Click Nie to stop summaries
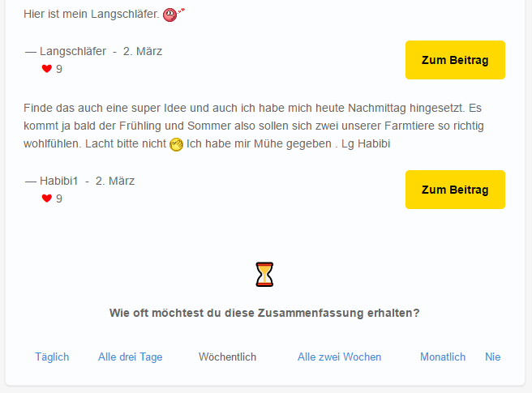Viewport: 532px width, 393px height. pos(493,357)
